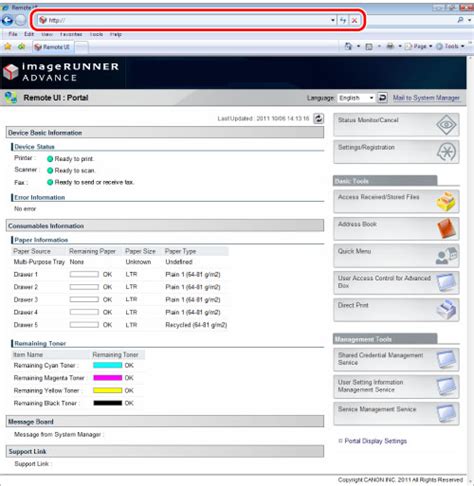This screenshot has width=474, height=486.
Task: Expand the address bar history dropdown arrow
Action: pyautogui.click(x=333, y=20)
